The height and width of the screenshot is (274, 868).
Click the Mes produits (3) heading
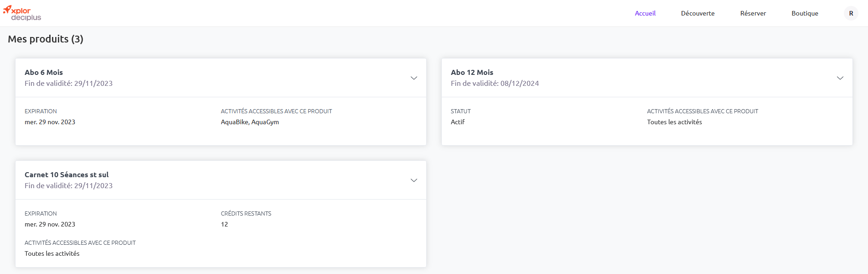coord(46,39)
